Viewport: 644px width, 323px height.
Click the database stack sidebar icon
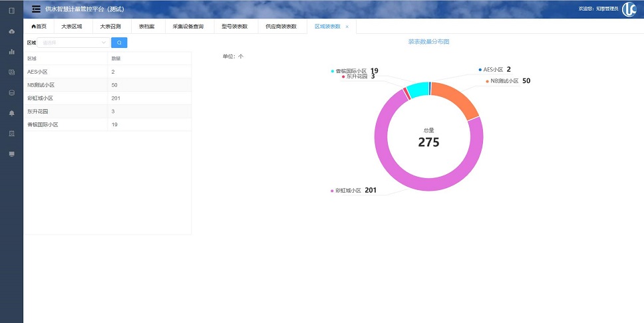(x=11, y=92)
